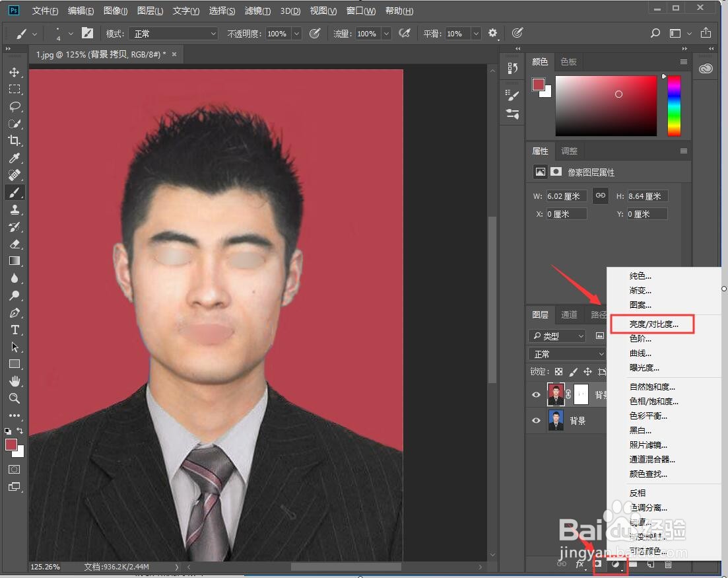Select the Eraser tool
Image resolution: width=728 pixels, height=578 pixels.
coord(15,244)
